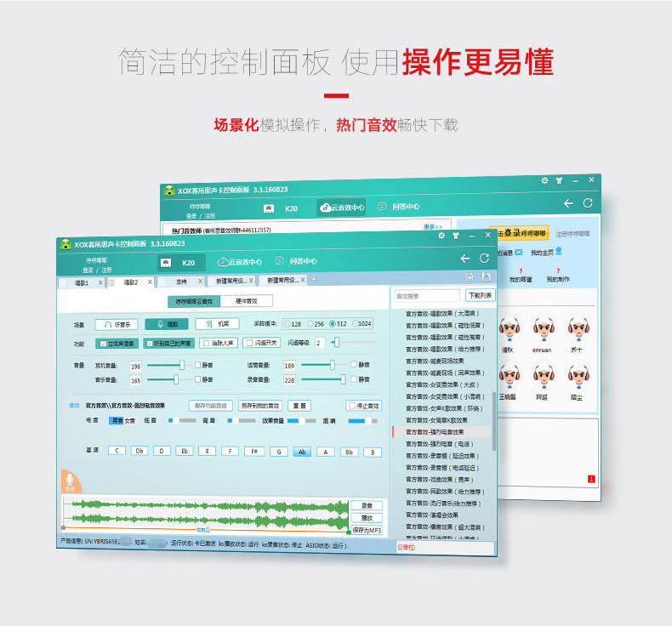Switch to the 唱歌2 tab
672x626 pixels.
(131, 282)
